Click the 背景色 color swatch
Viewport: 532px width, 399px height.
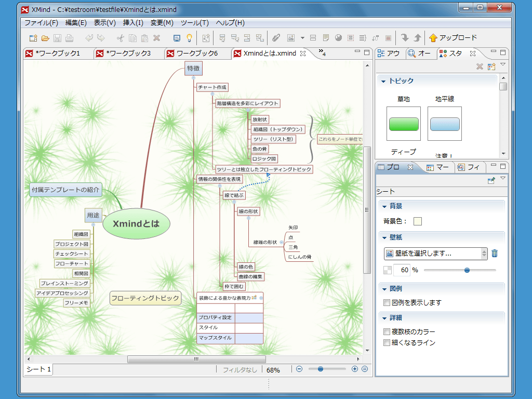click(x=417, y=221)
